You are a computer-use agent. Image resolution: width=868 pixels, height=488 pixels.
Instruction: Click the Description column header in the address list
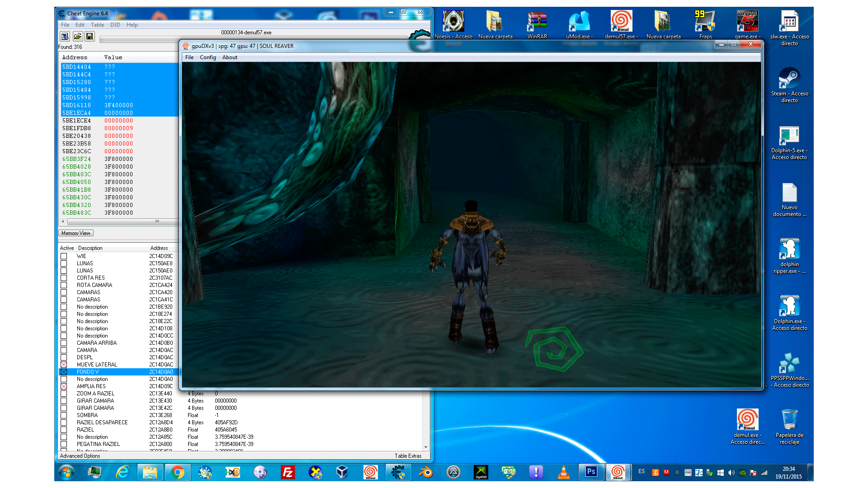pyautogui.click(x=113, y=248)
